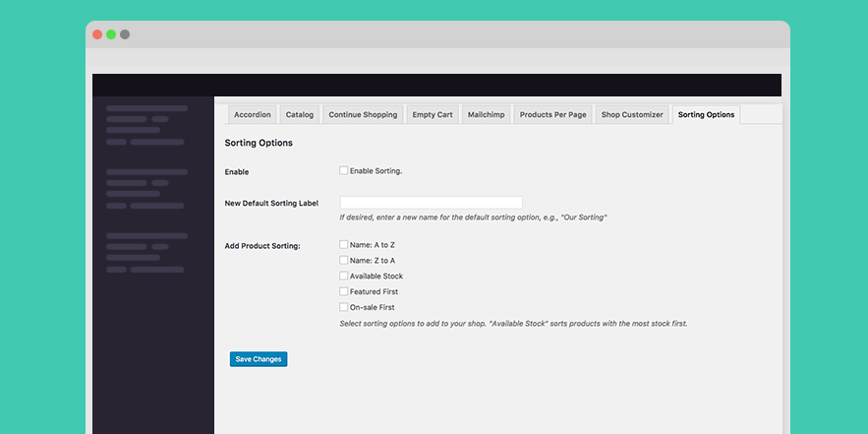Check the Name: Z to A option

coord(344,260)
